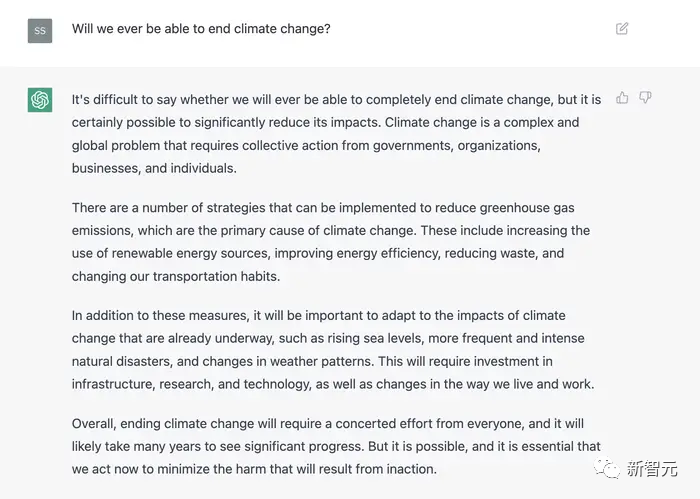Click the ChatGPT logo avatar
Image resolution: width=700 pixels, height=499 pixels.
click(x=40, y=100)
